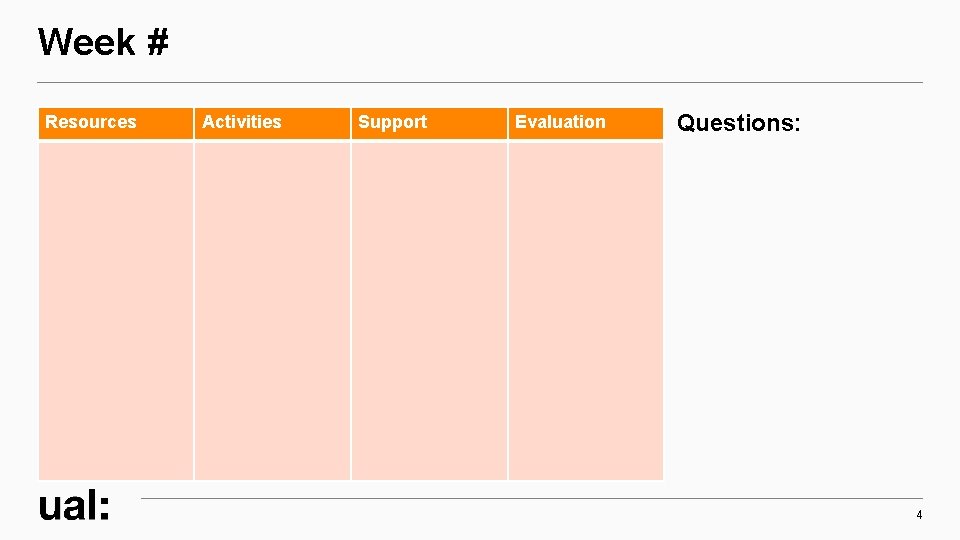Click the empty cell under Evaluation
960x540 pixels.
click(x=585, y=310)
